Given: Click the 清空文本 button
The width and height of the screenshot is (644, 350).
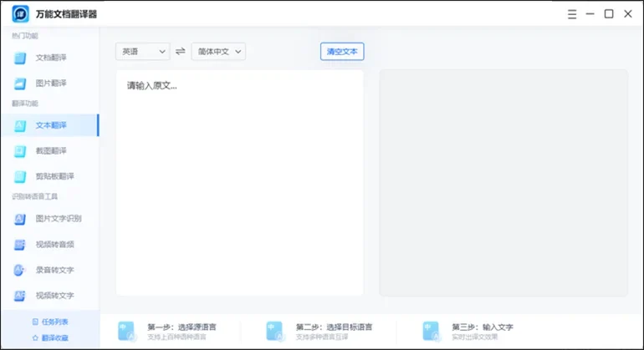Looking at the screenshot, I should click(x=342, y=51).
